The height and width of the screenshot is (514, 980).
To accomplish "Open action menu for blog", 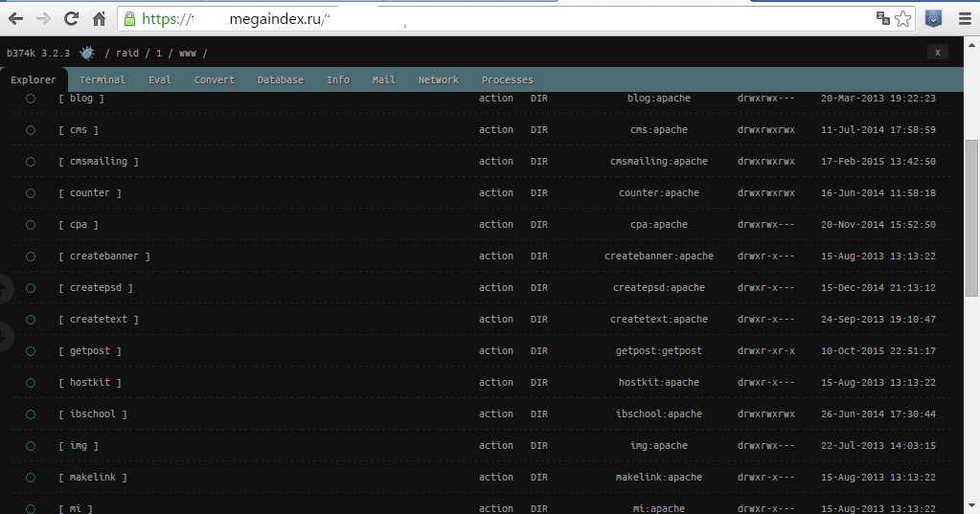I will pos(496,98).
